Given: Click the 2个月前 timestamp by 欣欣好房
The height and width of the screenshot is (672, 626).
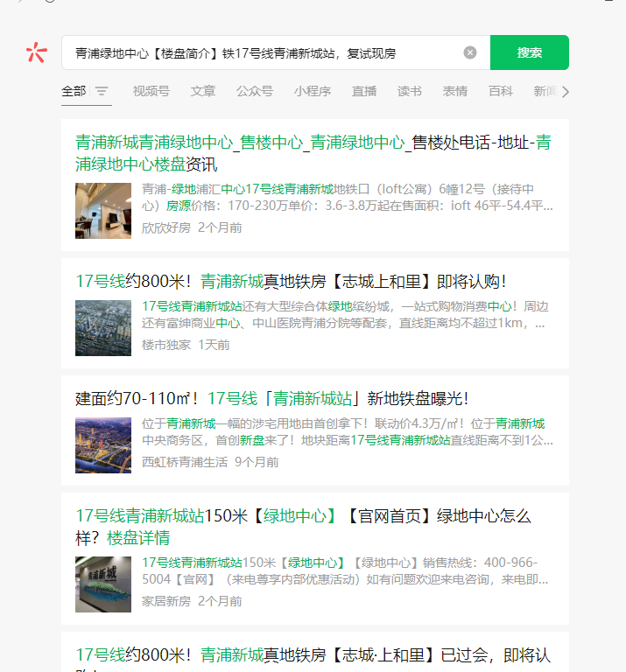Looking at the screenshot, I should 220,227.
